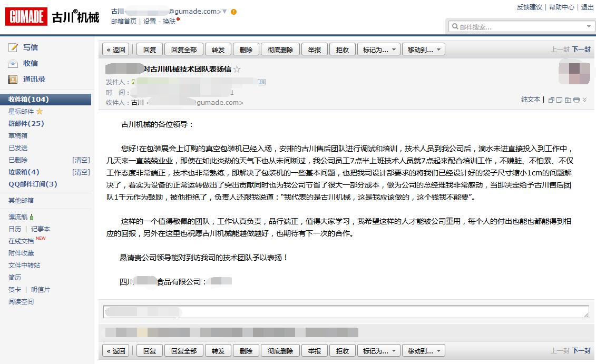Click [清空] beside 已删除
The image size is (596, 364).
(81, 160)
